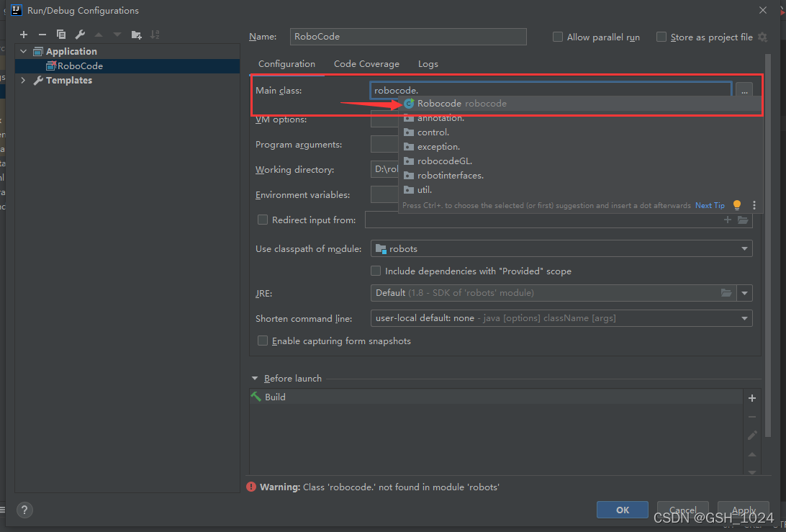786x532 pixels.
Task: Click into the Main class field
Action: click(x=551, y=90)
